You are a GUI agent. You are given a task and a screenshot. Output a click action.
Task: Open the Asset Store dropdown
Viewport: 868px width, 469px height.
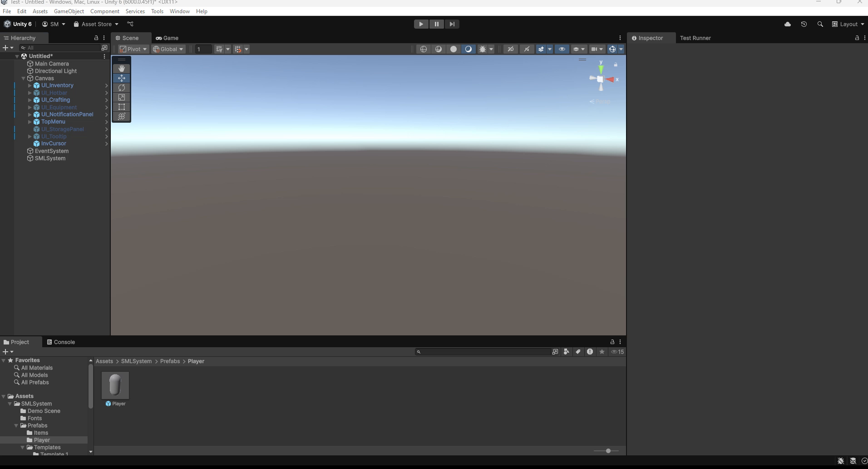click(96, 24)
